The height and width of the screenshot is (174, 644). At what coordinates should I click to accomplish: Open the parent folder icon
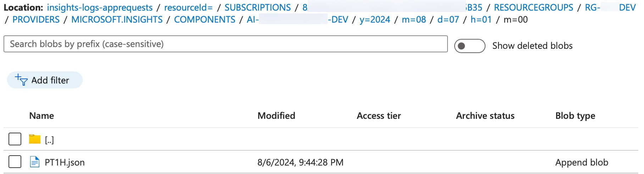pyautogui.click(x=35, y=139)
